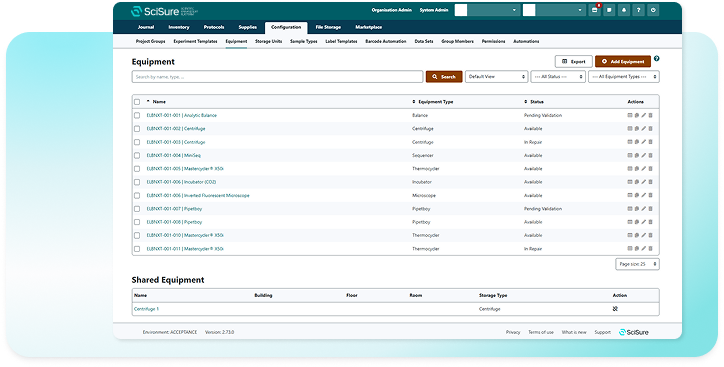Delete MiniSeq row with trash icon

click(651, 156)
